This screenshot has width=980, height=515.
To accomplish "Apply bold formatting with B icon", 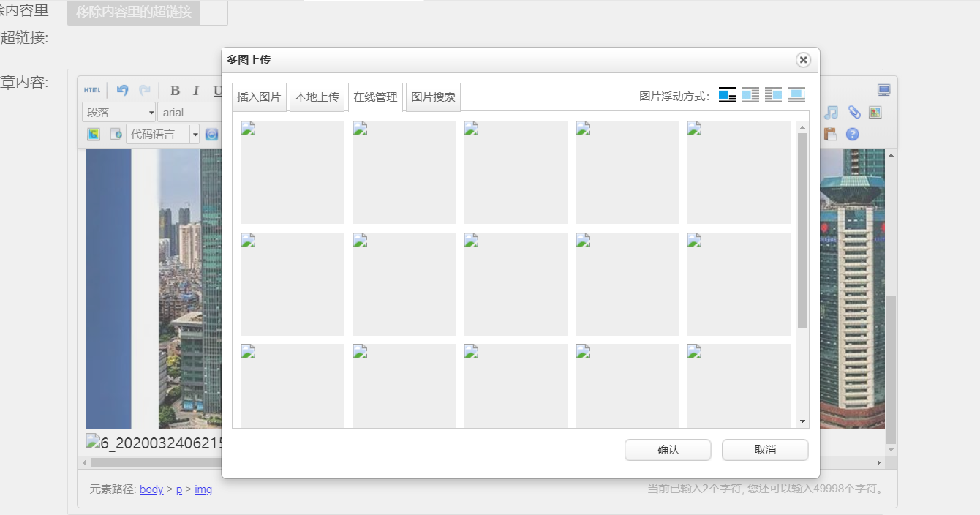I will [175, 91].
